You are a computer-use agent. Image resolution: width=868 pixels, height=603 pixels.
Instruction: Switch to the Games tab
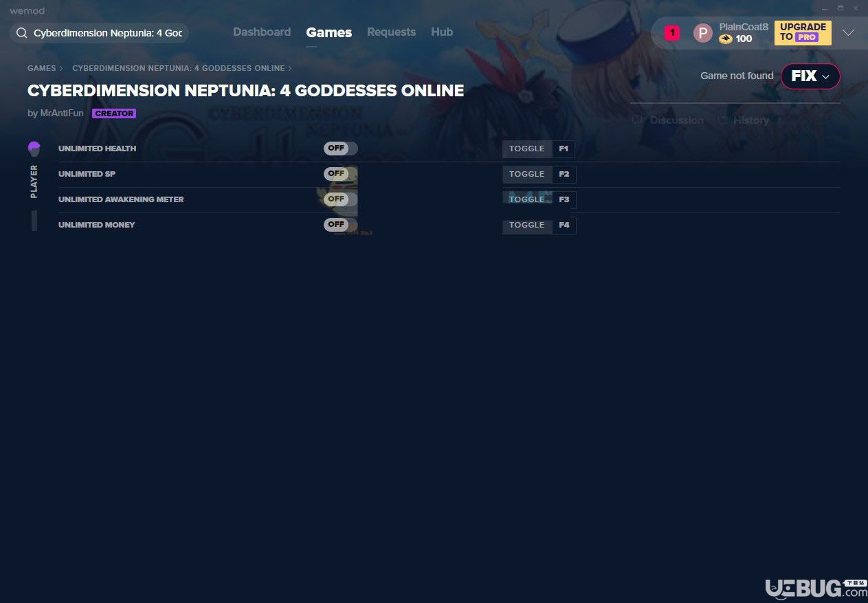(329, 32)
